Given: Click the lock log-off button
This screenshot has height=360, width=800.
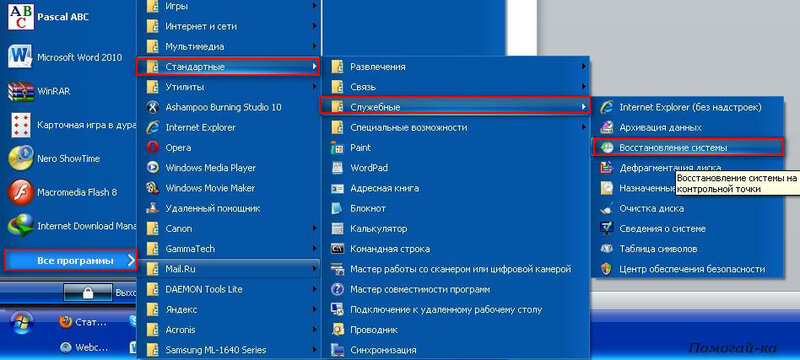Looking at the screenshot, I should (x=88, y=293).
